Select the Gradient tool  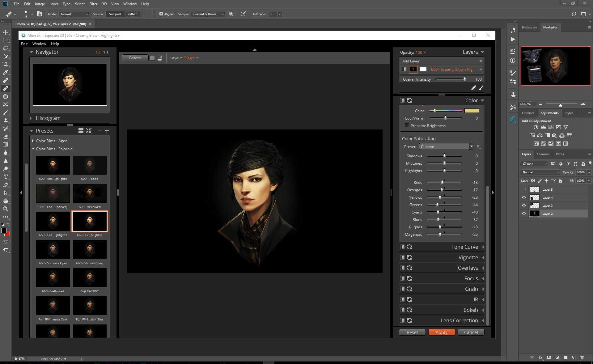point(6,145)
